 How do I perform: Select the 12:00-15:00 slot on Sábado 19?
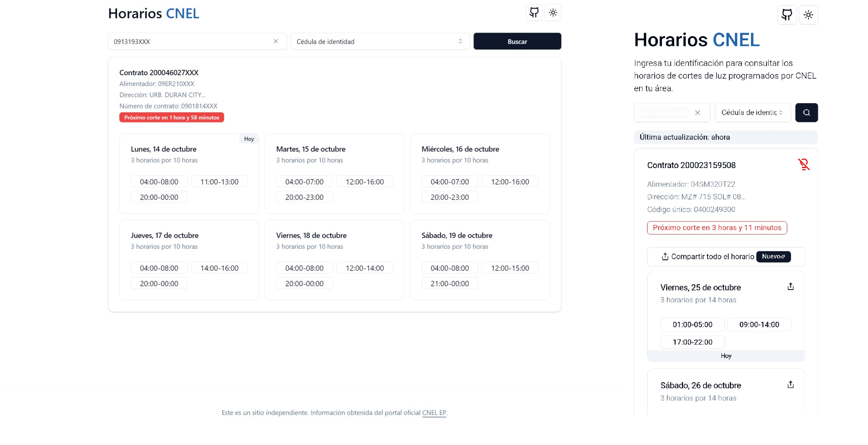[x=510, y=268]
